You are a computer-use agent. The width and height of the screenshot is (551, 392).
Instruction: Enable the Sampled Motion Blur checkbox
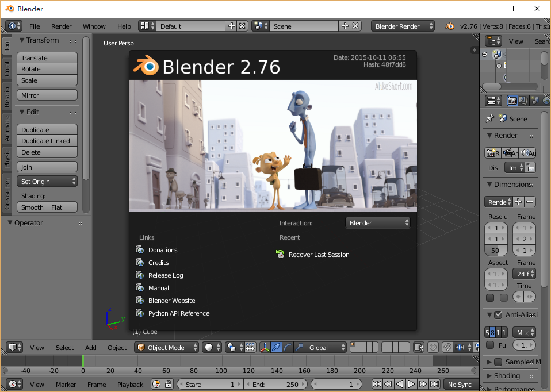[x=498, y=362]
